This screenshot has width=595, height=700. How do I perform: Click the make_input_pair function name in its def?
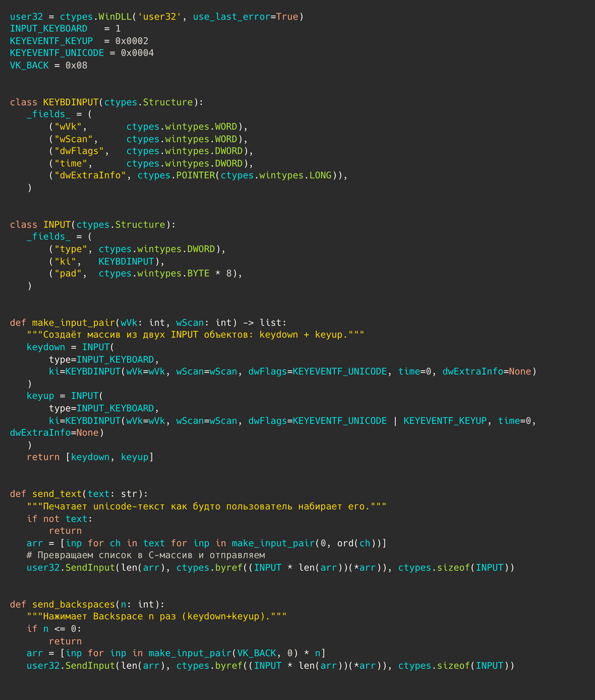[x=73, y=323]
